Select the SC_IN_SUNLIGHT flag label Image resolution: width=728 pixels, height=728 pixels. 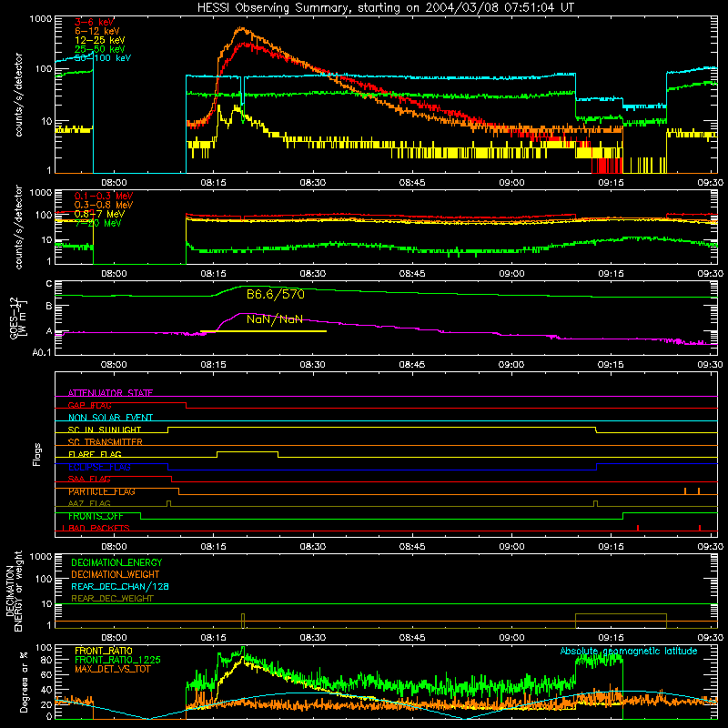pyautogui.click(x=105, y=430)
